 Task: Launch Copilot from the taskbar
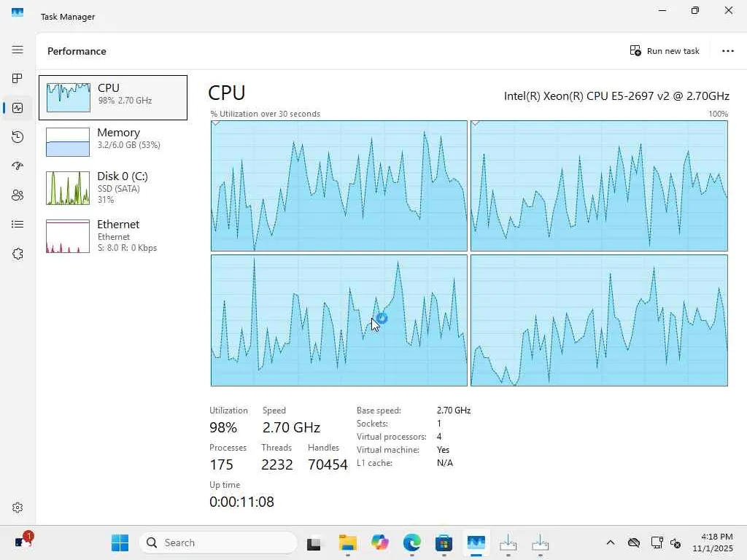pos(379,542)
